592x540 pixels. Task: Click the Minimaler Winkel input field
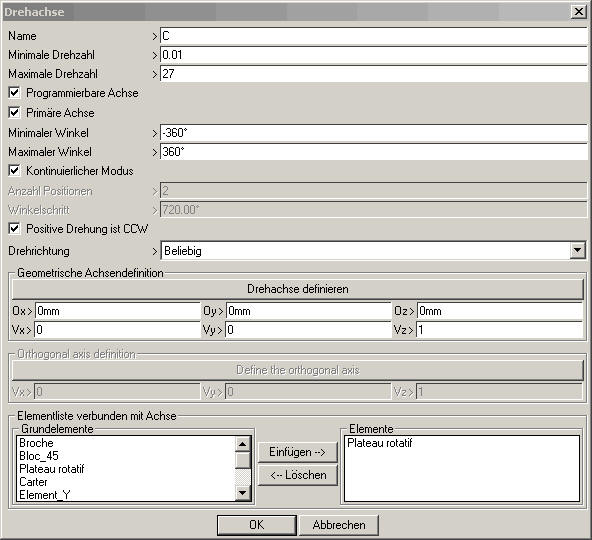tap(374, 133)
